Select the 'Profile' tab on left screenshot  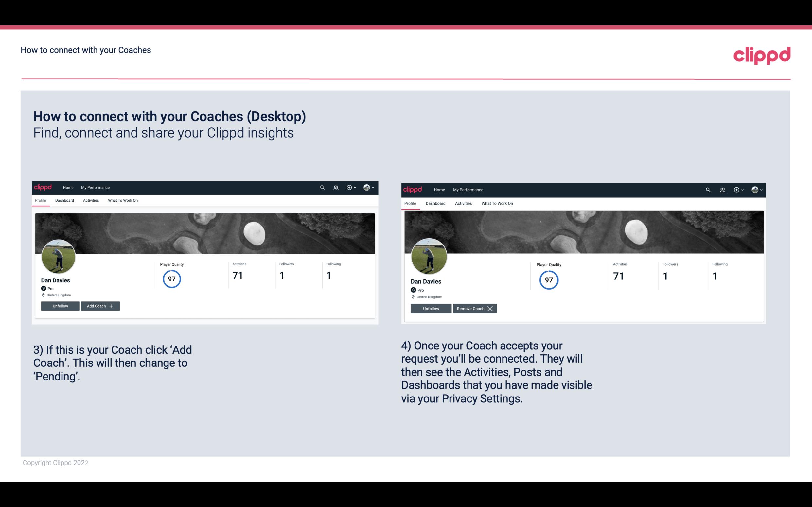click(40, 200)
